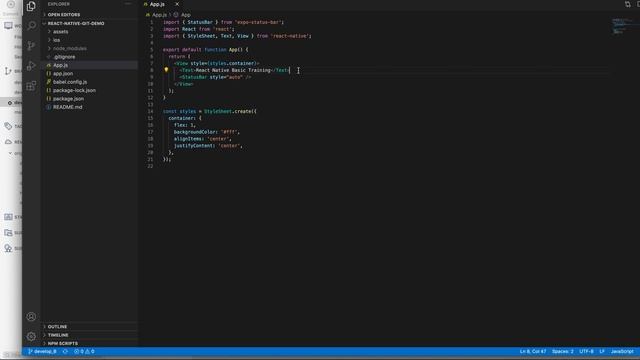Expand the OUTLINE section
The height and width of the screenshot is (360, 640).
tap(57, 327)
